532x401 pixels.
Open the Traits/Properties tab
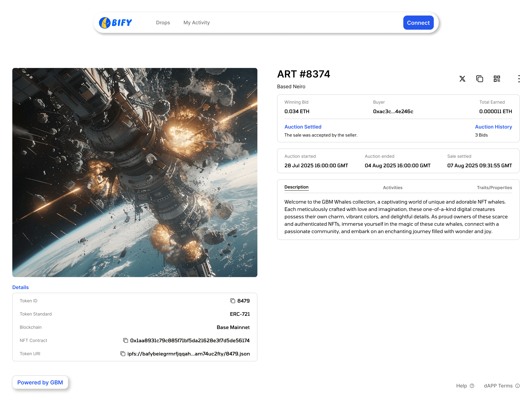click(494, 188)
